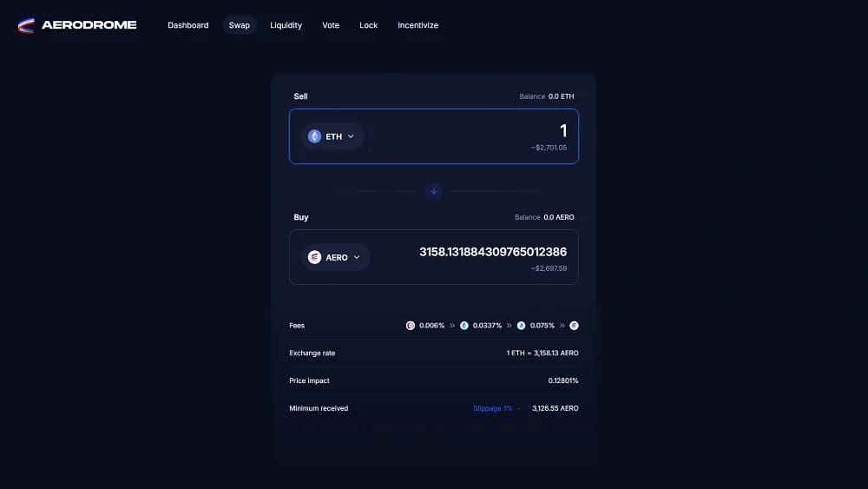Click the ~$2,701.05 sell value
Screen dimensions: 868x489
click(549, 148)
